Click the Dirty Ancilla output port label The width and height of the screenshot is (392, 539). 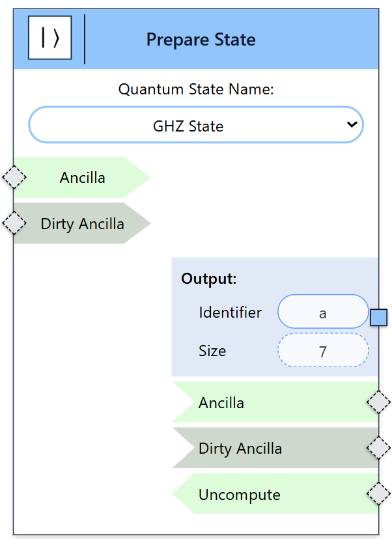pyautogui.click(x=240, y=449)
